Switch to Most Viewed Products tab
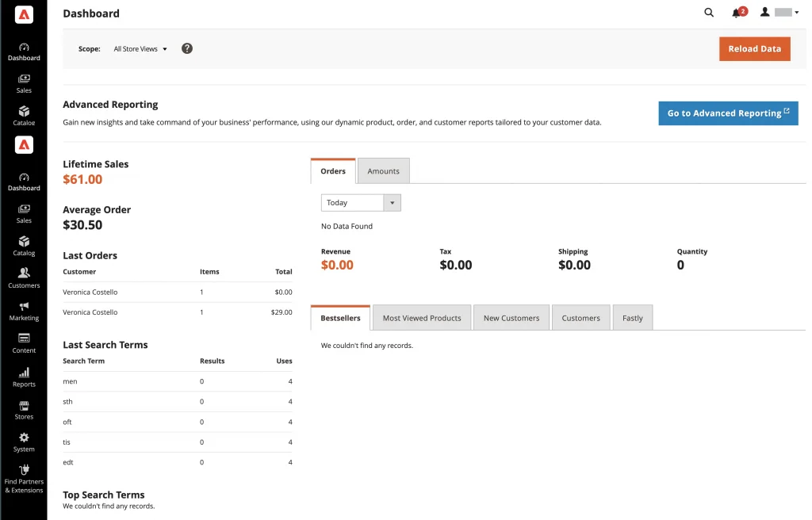 [x=422, y=318]
